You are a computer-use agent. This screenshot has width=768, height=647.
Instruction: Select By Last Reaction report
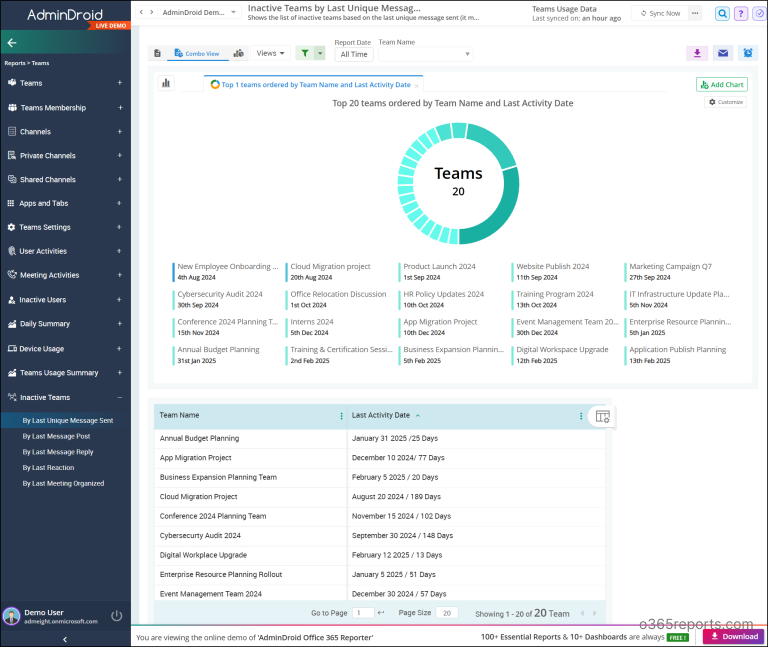[x=48, y=467]
